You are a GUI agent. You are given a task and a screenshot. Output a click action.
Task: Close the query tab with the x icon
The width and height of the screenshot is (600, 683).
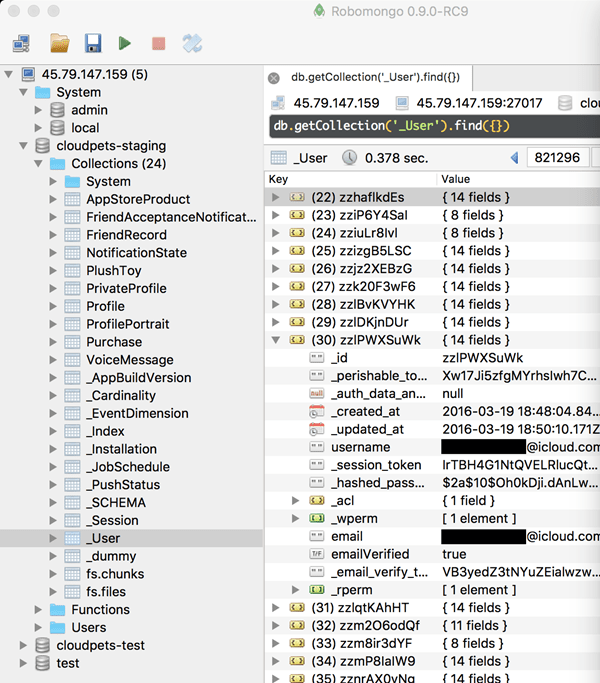pyautogui.click(x=274, y=78)
